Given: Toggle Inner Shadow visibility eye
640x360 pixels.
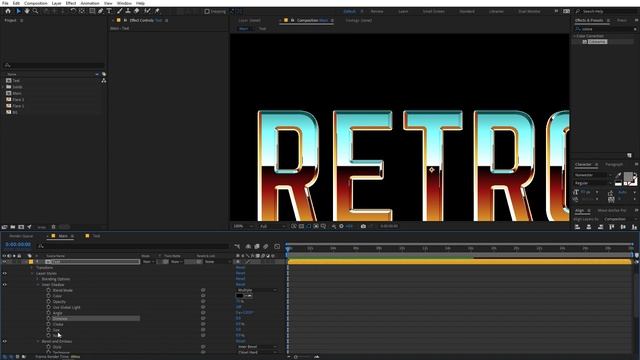Looking at the screenshot, I should [x=4, y=285].
